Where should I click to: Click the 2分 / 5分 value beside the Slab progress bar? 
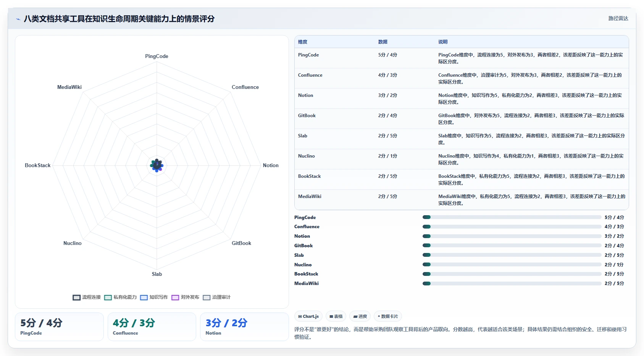[x=614, y=255]
